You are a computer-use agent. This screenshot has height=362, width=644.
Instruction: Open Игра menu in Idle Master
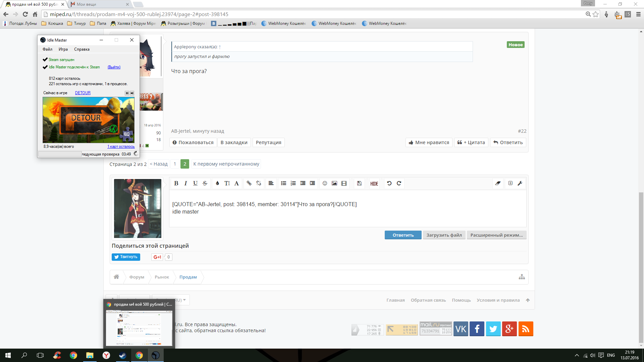63,49
